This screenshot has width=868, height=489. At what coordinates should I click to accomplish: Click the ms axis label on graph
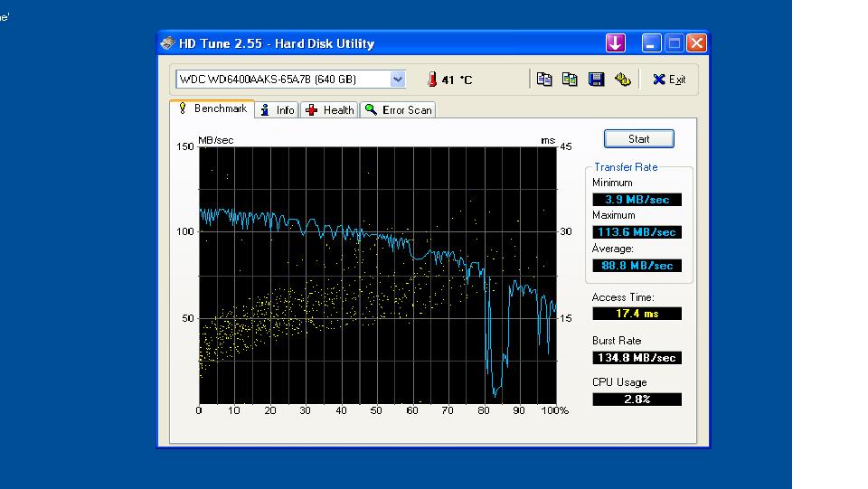pyautogui.click(x=548, y=140)
